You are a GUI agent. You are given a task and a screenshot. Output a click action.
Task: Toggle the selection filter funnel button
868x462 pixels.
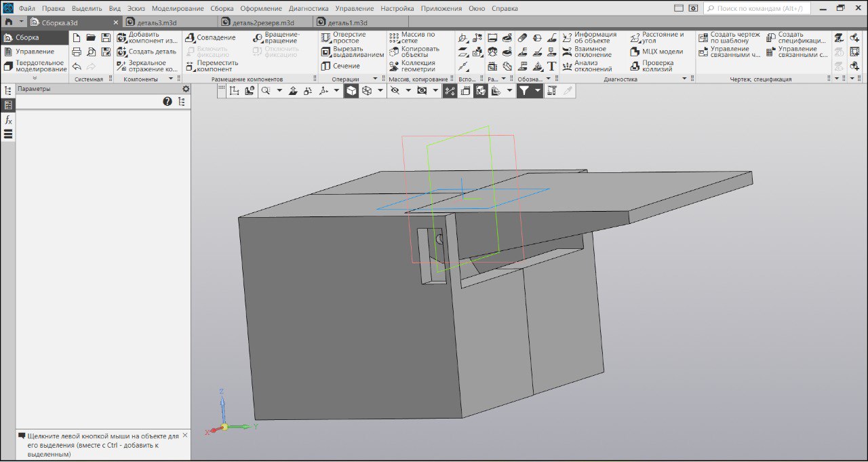[524, 91]
